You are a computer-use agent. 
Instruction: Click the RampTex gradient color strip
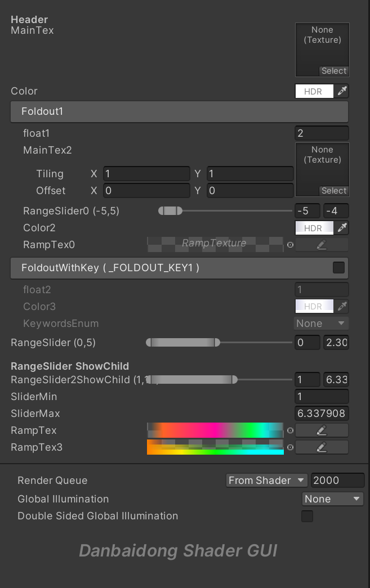[x=216, y=430]
